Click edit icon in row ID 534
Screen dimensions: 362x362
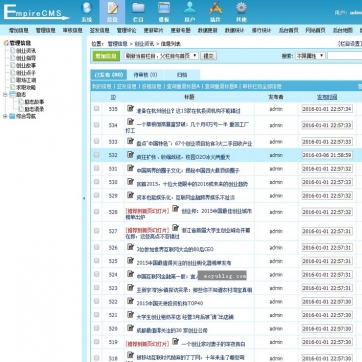point(130,122)
